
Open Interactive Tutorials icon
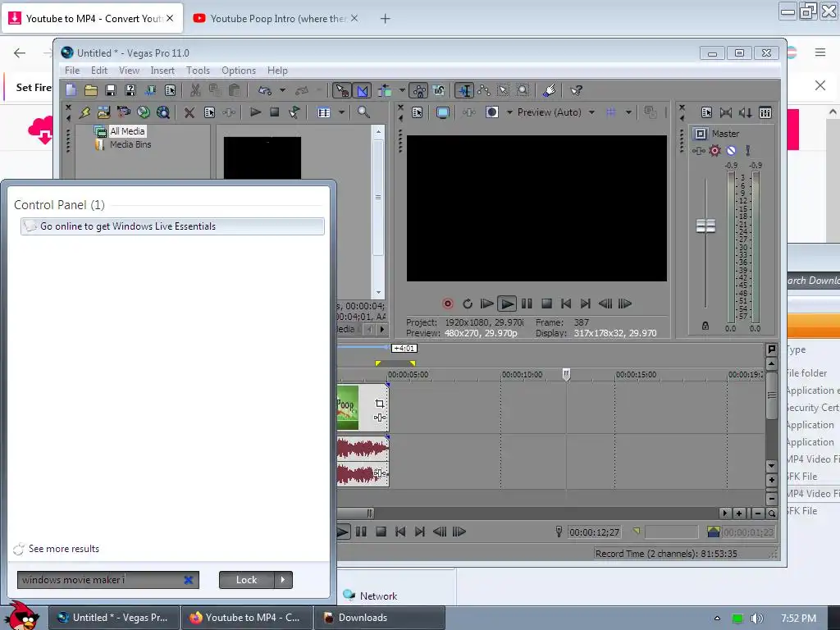coord(549,90)
